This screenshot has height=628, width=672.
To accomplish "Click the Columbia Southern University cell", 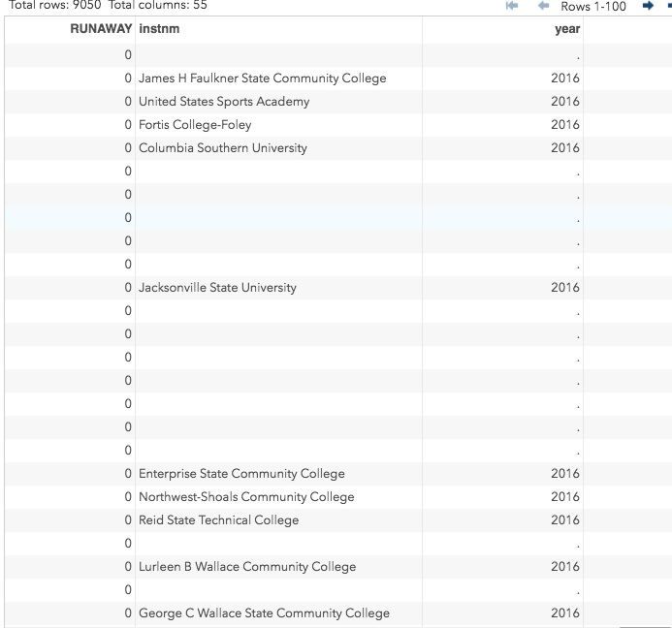I will tap(223, 148).
